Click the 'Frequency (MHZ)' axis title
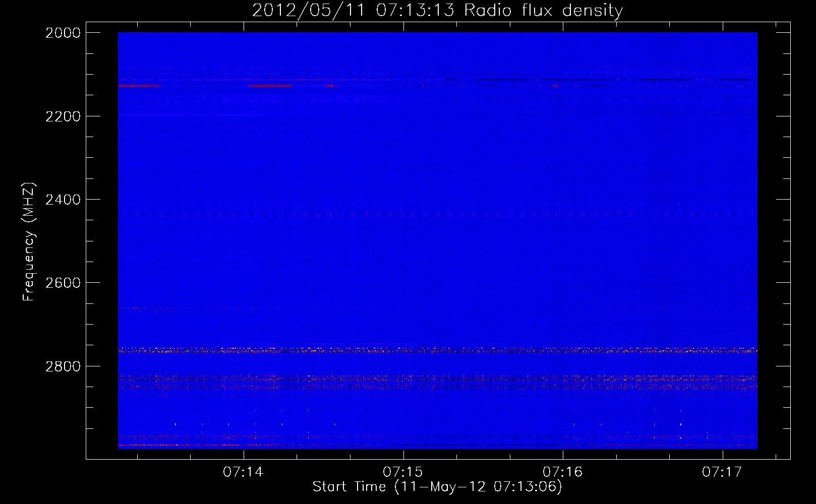Viewport: 816px width, 504px height. point(29,242)
